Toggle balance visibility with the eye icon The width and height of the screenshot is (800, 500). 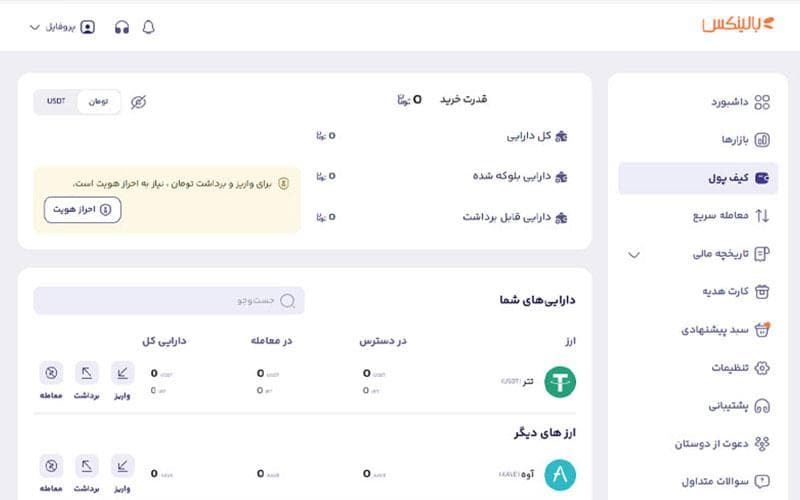coord(138,102)
